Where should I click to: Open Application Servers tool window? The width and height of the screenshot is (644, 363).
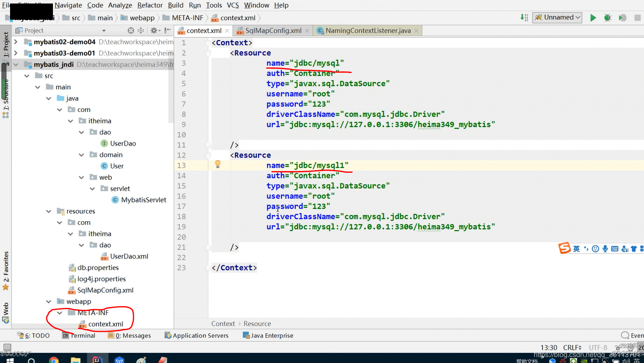tap(196, 335)
